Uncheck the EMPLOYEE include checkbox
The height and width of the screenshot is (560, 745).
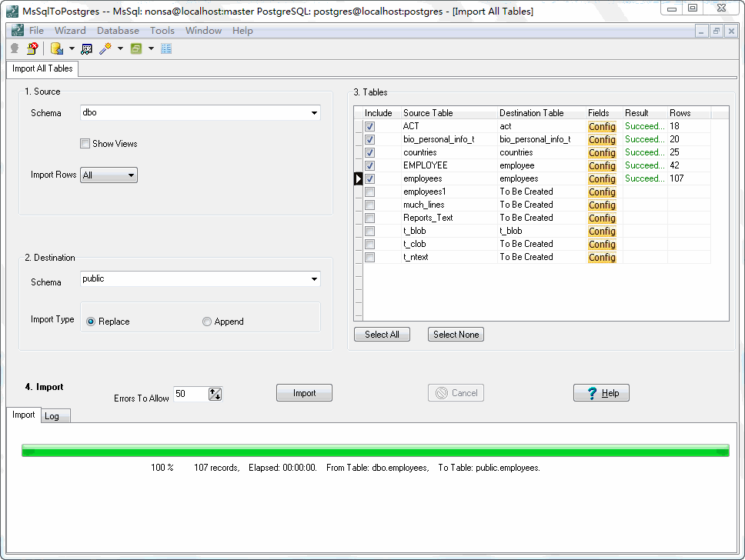coord(369,165)
